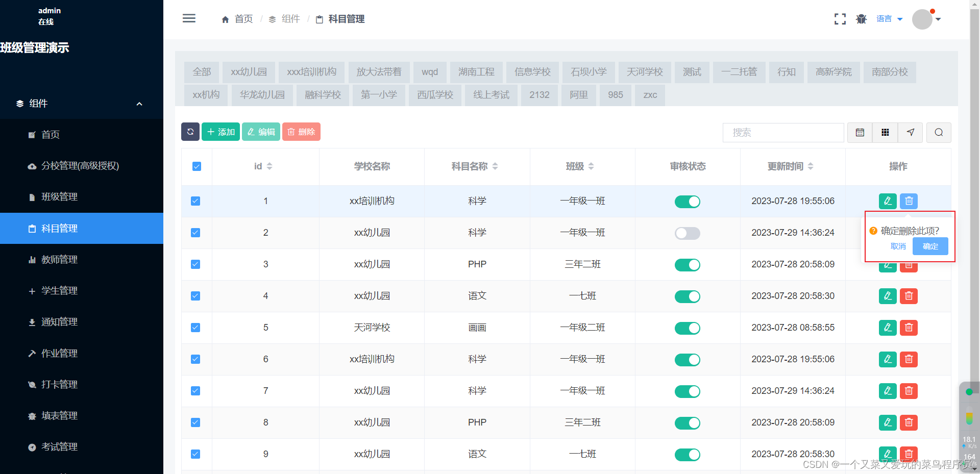
Task: Click the 搜索 search input field
Action: pos(783,133)
